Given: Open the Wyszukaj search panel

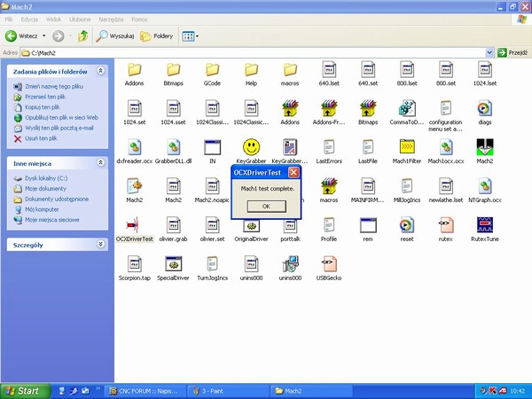Looking at the screenshot, I should [x=114, y=36].
